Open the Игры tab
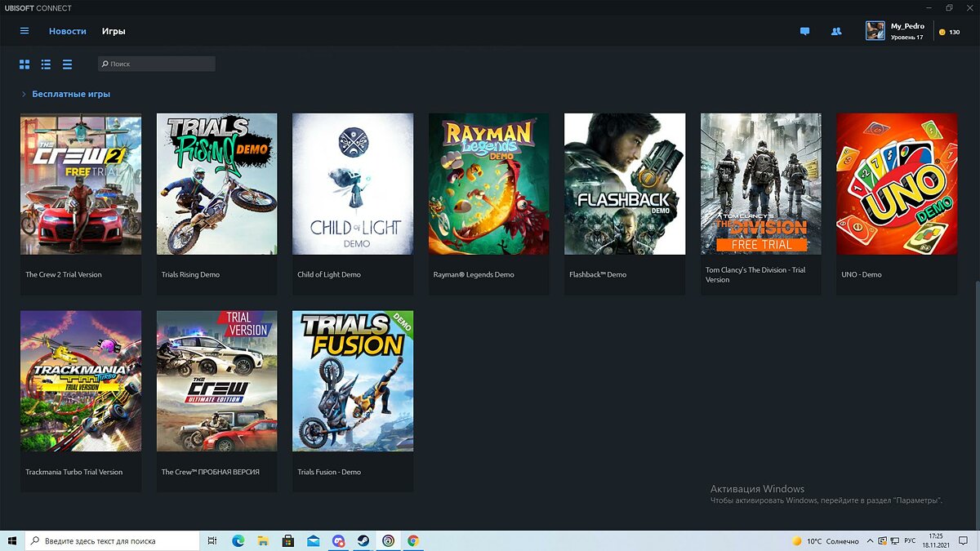This screenshot has width=980, height=551. (x=114, y=31)
